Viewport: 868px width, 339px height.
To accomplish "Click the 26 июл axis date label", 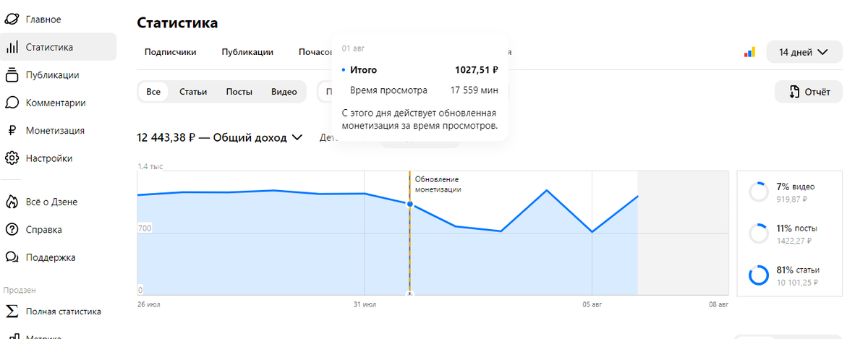I will pyautogui.click(x=148, y=304).
